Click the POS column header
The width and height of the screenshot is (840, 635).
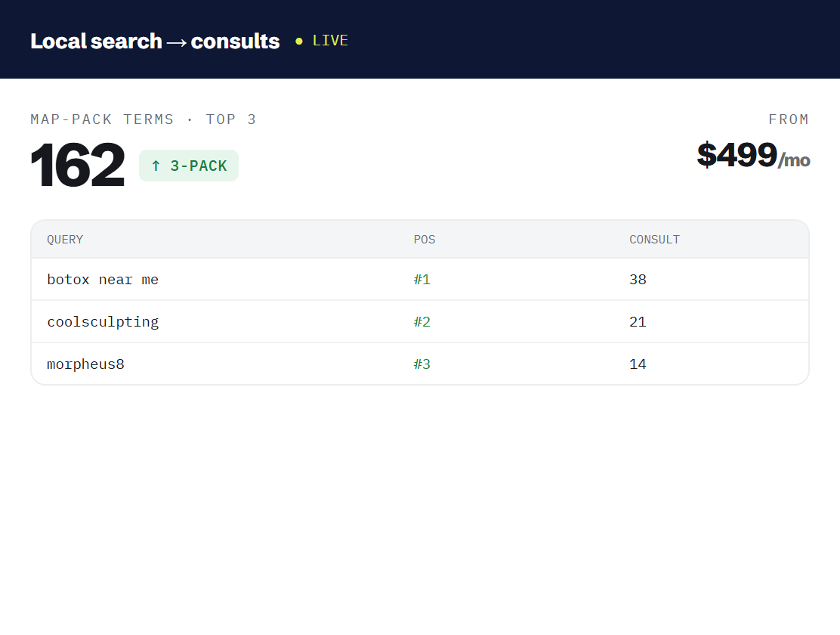click(425, 240)
